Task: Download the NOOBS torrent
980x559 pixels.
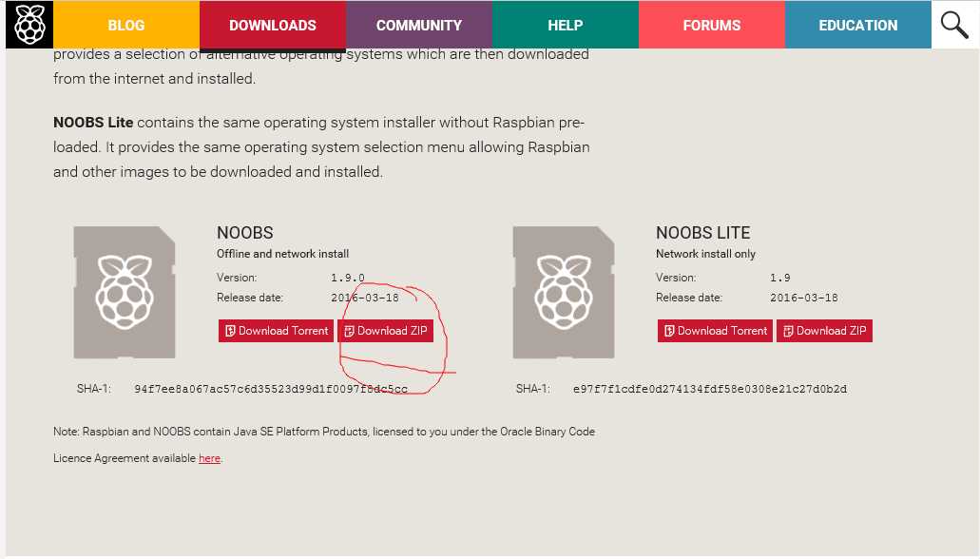Action: pos(276,331)
